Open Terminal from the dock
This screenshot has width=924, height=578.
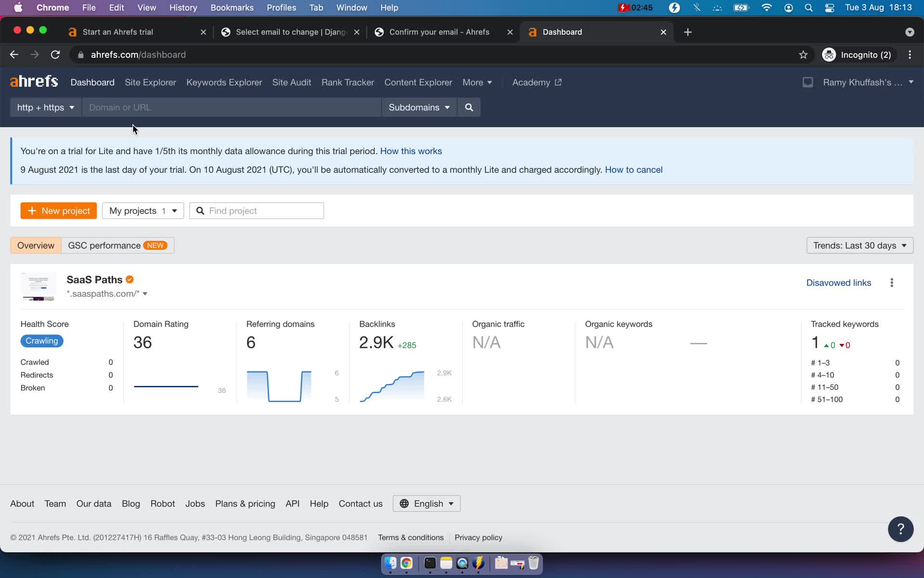[430, 563]
